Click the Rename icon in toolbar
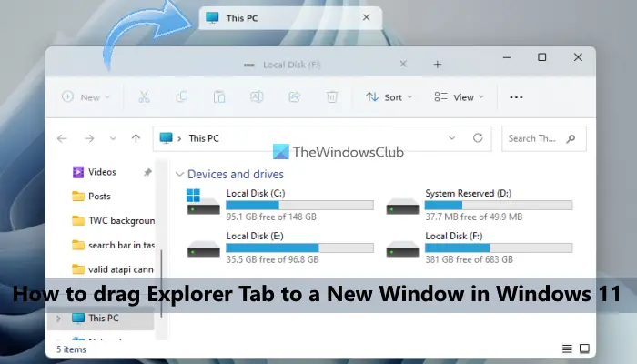The width and height of the screenshot is (637, 364). [x=257, y=97]
